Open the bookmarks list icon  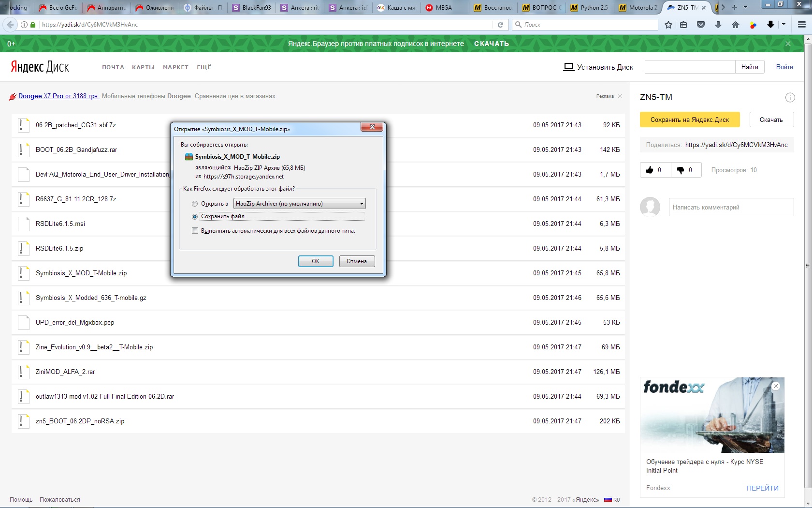tap(683, 25)
